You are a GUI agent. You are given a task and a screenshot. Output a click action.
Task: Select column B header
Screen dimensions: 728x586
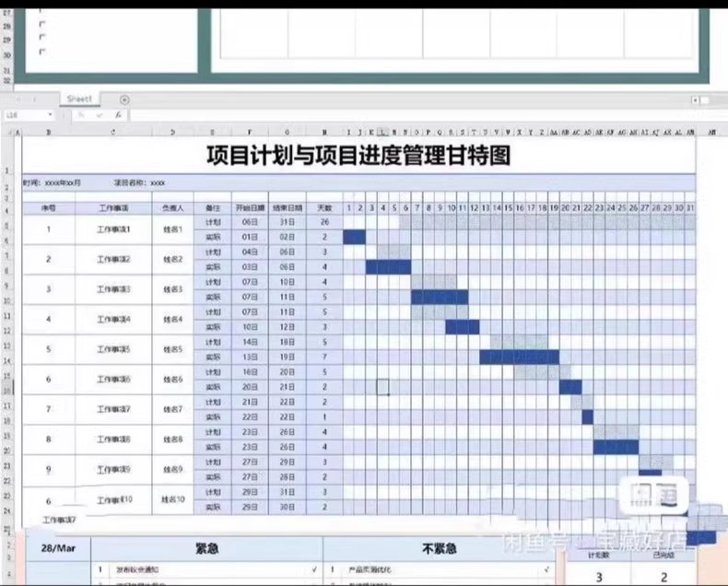click(x=49, y=133)
